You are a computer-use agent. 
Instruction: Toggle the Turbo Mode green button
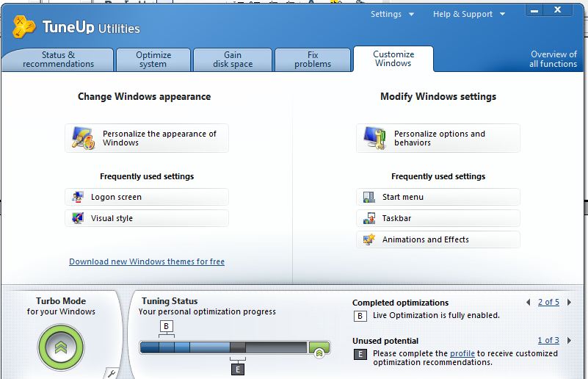pyautogui.click(x=61, y=347)
